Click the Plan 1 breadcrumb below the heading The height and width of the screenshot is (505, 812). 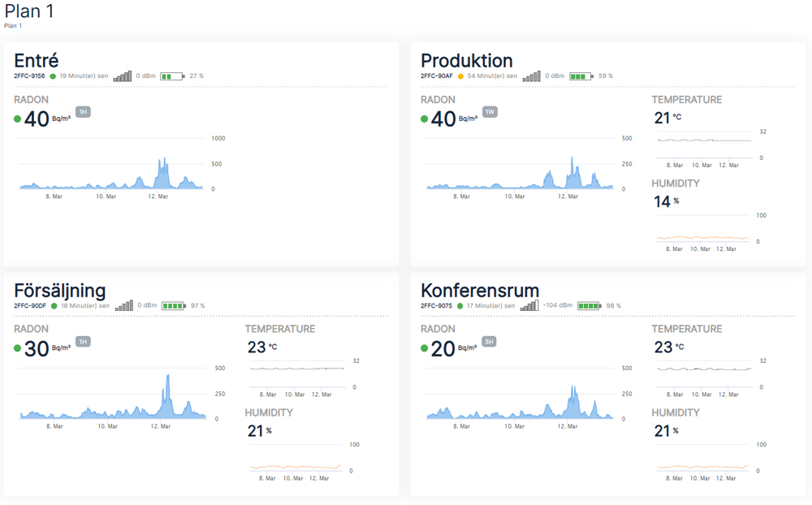(13, 26)
